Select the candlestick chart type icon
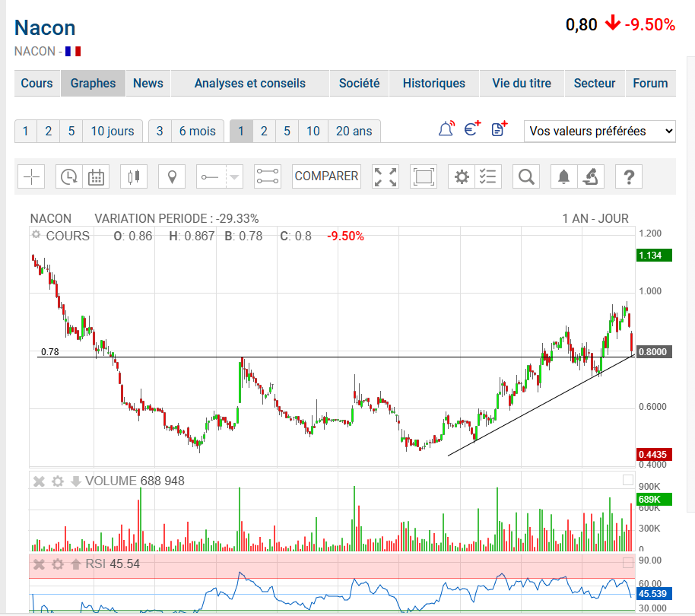Image resolution: width=695 pixels, height=616 pixels. click(135, 176)
